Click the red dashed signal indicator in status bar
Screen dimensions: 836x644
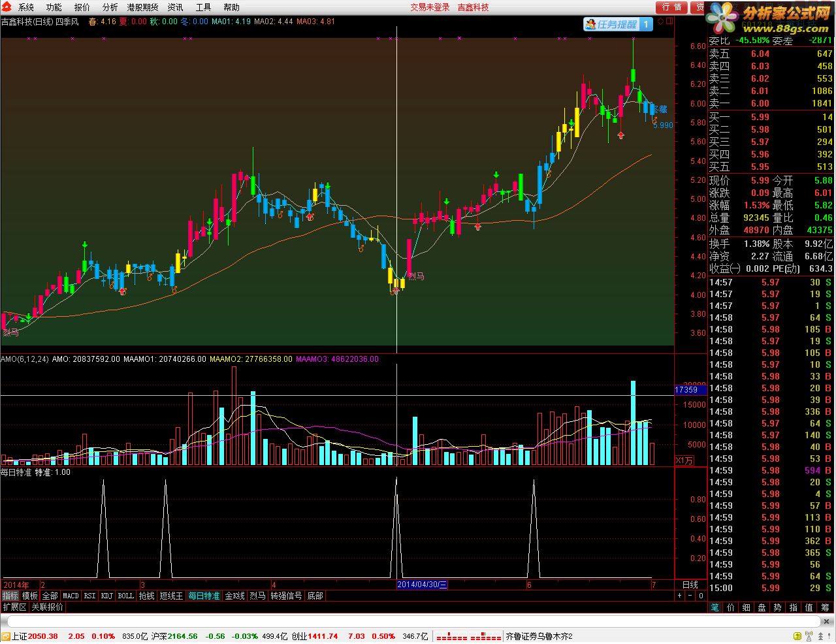pyautogui.click(x=468, y=636)
